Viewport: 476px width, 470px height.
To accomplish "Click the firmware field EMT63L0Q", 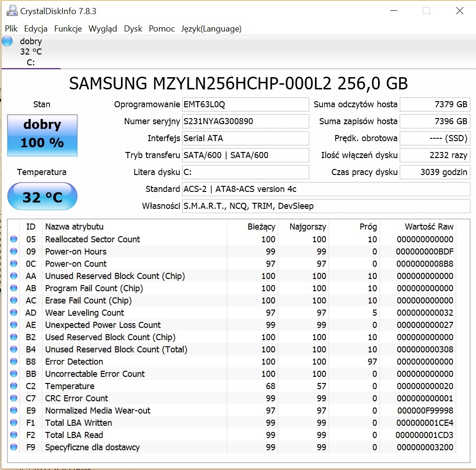I will coord(246,104).
